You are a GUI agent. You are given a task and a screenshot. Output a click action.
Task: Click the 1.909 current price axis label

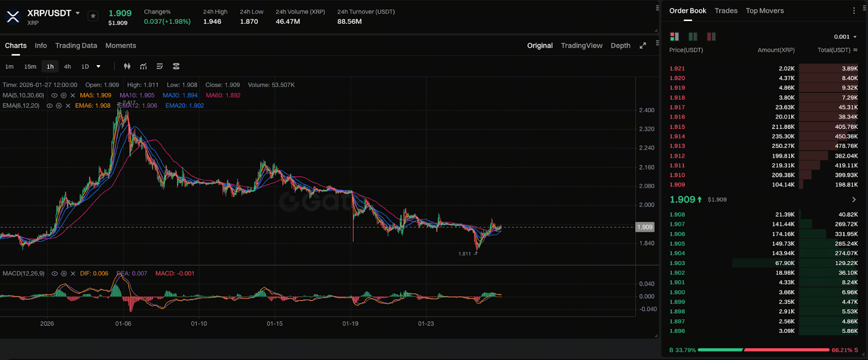point(644,227)
